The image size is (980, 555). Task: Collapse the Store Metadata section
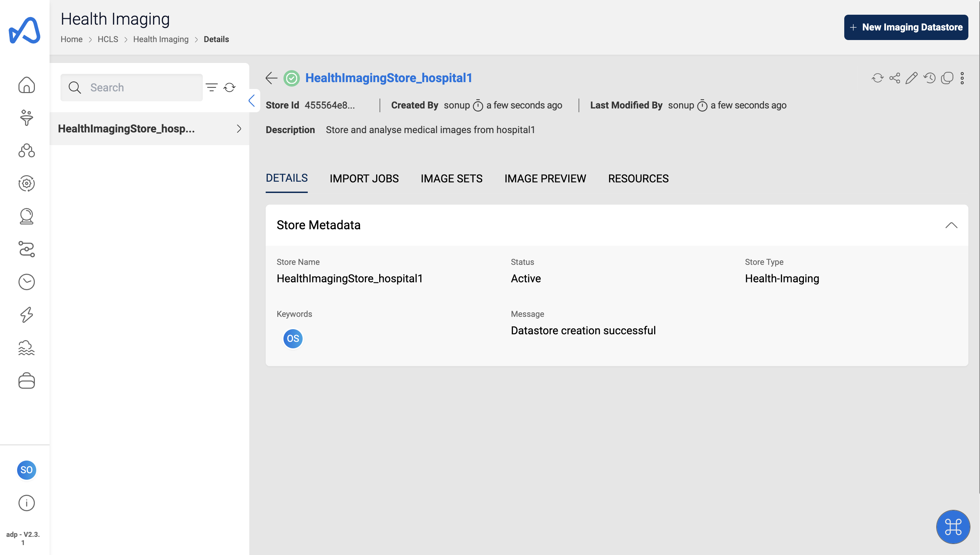951,225
